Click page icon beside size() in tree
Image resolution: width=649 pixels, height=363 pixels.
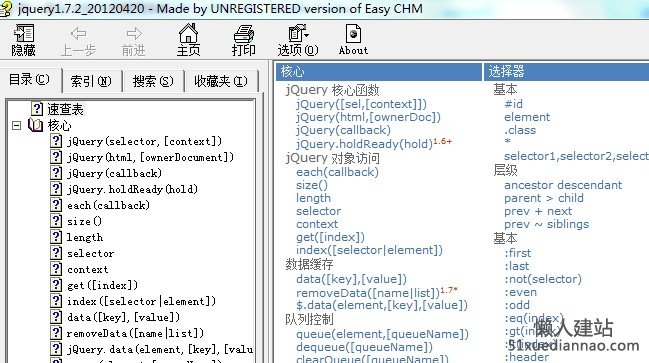(x=56, y=221)
